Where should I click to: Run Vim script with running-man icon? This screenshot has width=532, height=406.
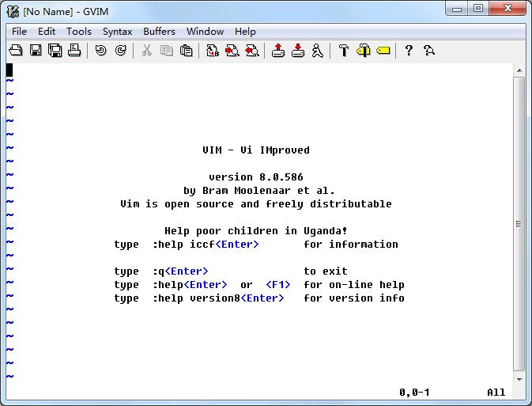317,51
